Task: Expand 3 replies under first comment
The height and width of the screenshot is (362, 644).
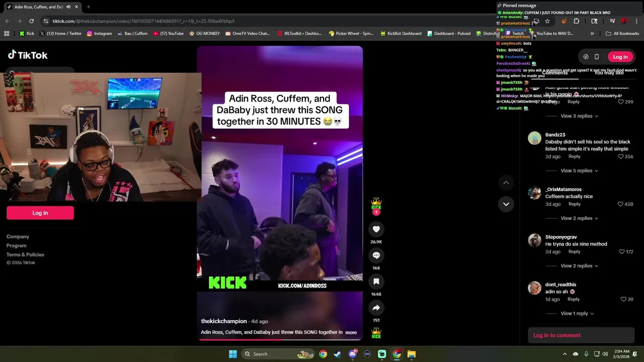Action: coord(579,116)
